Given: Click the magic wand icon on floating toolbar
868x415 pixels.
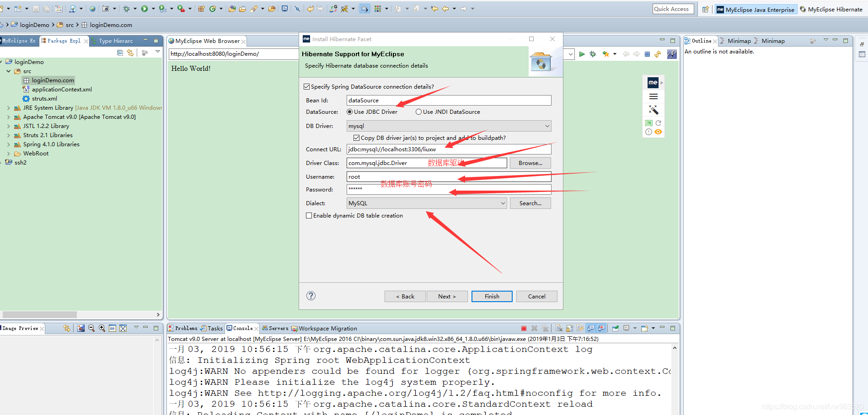Looking at the screenshot, I should [x=654, y=110].
